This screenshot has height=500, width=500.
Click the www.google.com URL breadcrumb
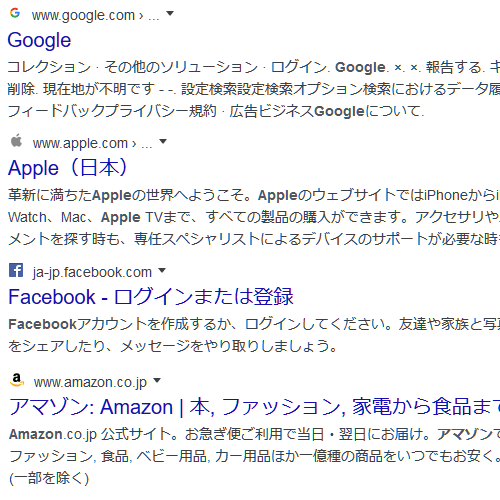(x=95, y=15)
